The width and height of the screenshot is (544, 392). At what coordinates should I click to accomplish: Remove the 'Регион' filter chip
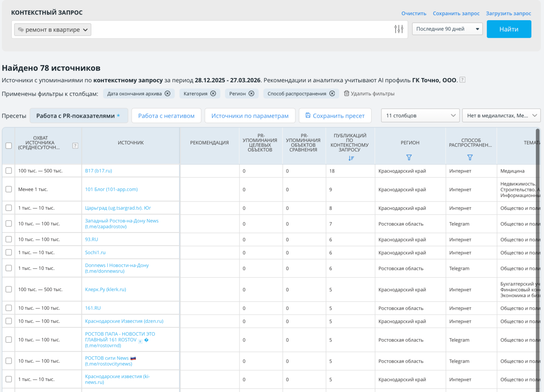251,94
